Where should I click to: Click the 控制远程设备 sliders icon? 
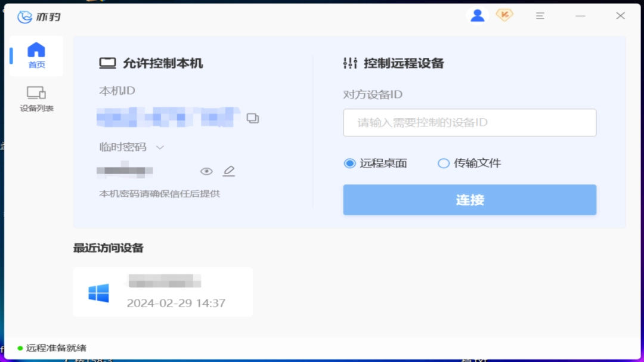(349, 62)
